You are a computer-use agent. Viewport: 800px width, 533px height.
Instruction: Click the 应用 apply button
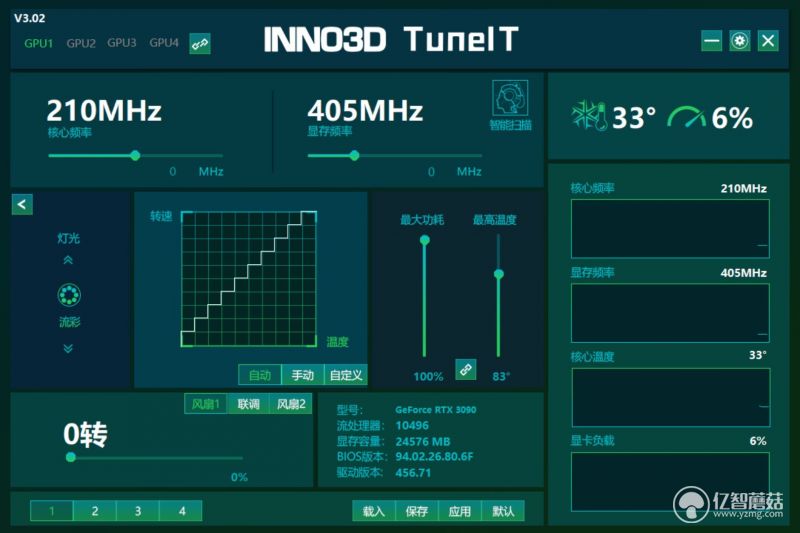(x=460, y=511)
